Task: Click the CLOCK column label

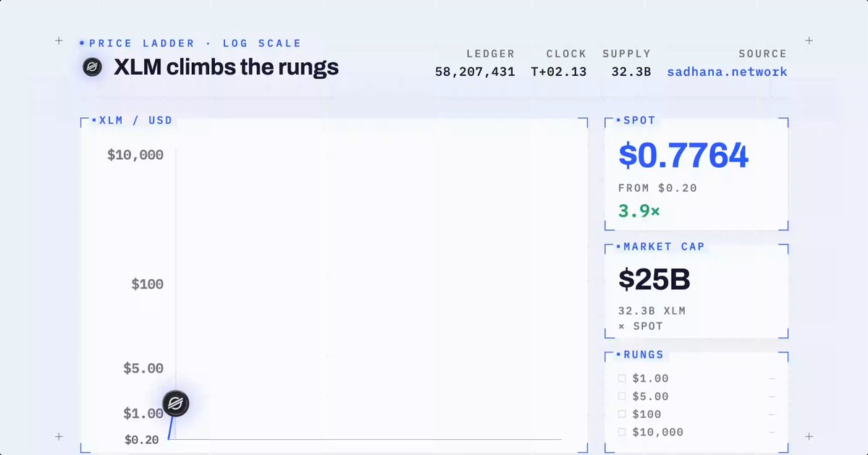Action: (x=566, y=54)
